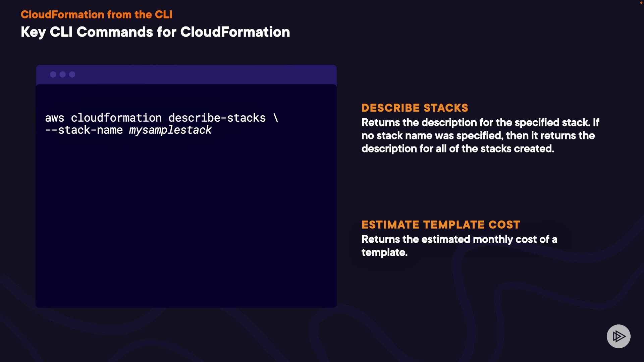Click the italic 'mysamplestack' argument

click(x=170, y=130)
